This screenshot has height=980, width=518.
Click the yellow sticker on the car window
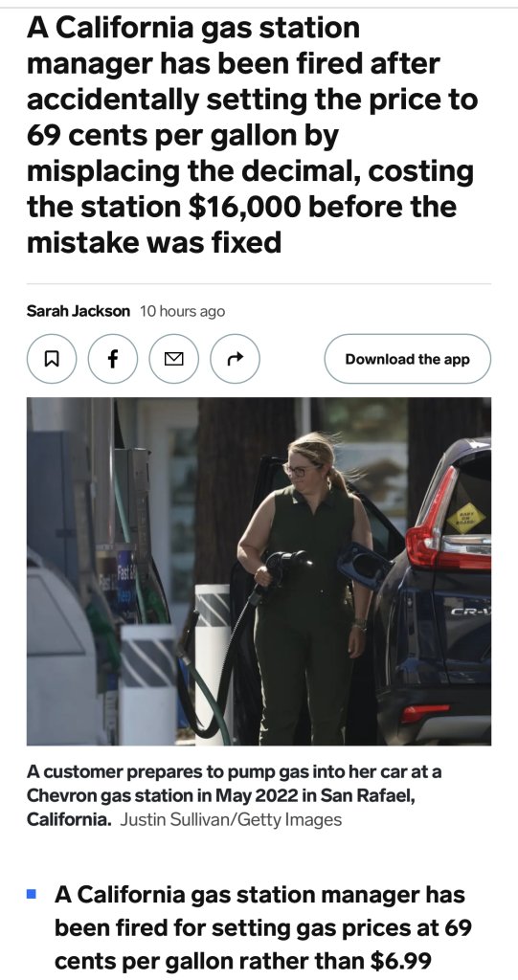pos(466,519)
